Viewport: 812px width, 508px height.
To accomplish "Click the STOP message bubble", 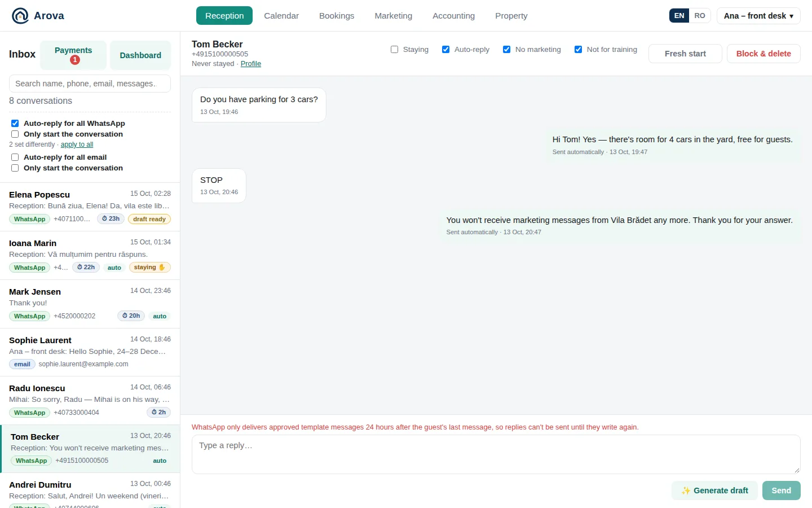I will (219, 186).
